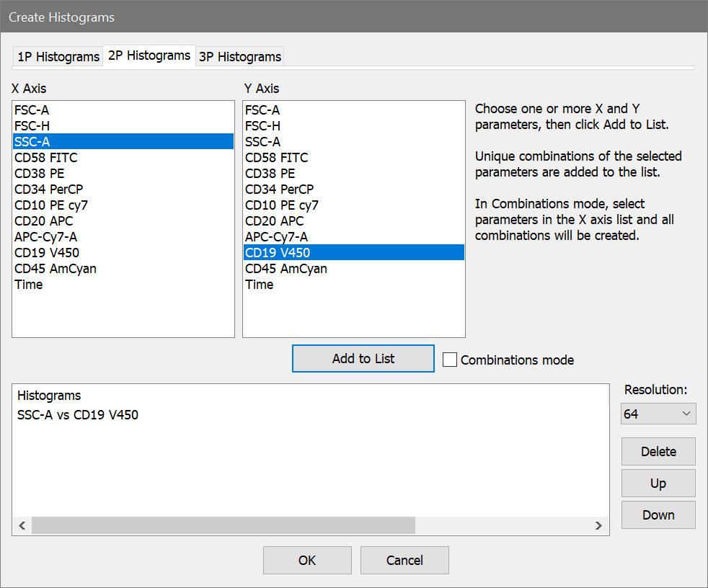Select Time in the Y Axis list
The height and width of the screenshot is (588, 708).
(260, 285)
